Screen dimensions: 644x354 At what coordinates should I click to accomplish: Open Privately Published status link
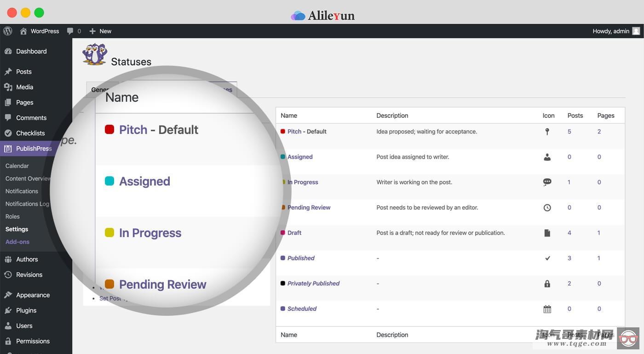(x=313, y=284)
